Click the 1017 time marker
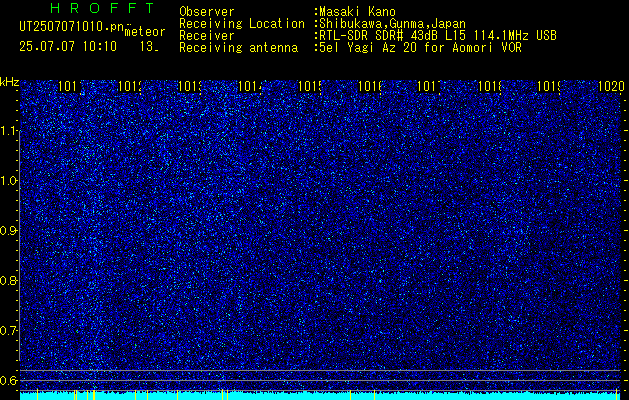 pyautogui.click(x=429, y=86)
